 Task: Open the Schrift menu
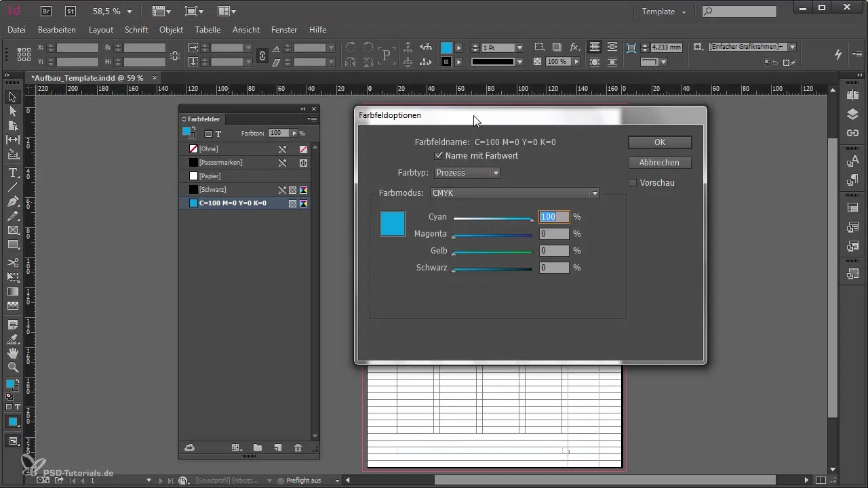click(x=137, y=30)
